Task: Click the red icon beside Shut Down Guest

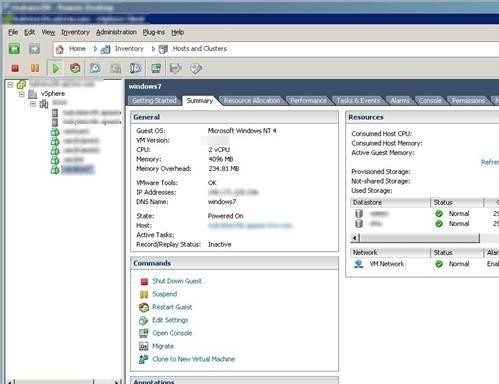Action: tap(144, 282)
